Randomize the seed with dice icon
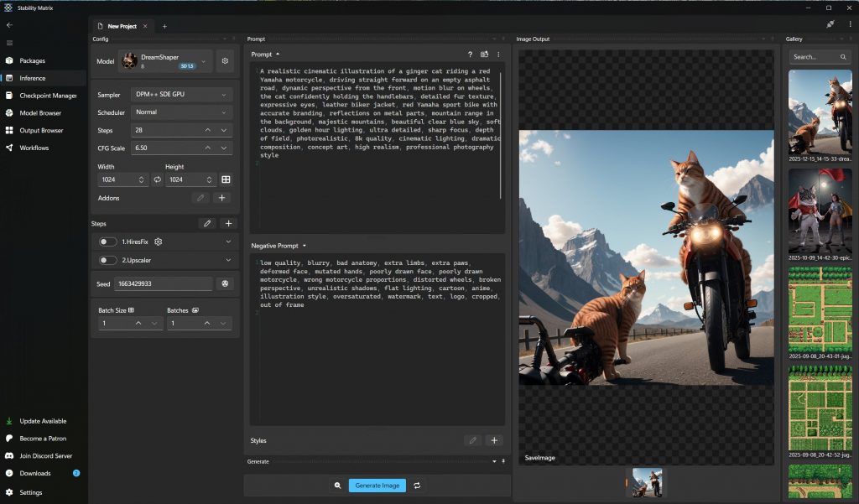 225,284
